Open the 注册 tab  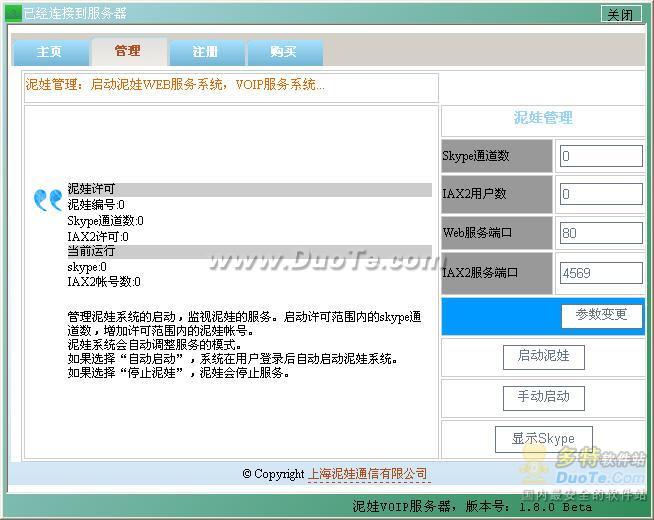205,52
